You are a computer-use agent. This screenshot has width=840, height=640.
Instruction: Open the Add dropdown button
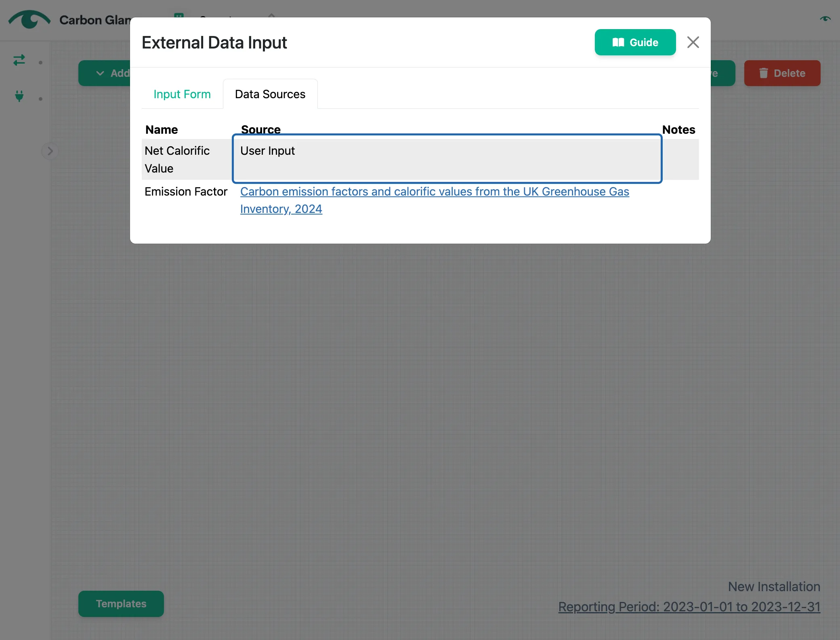pyautogui.click(x=105, y=73)
